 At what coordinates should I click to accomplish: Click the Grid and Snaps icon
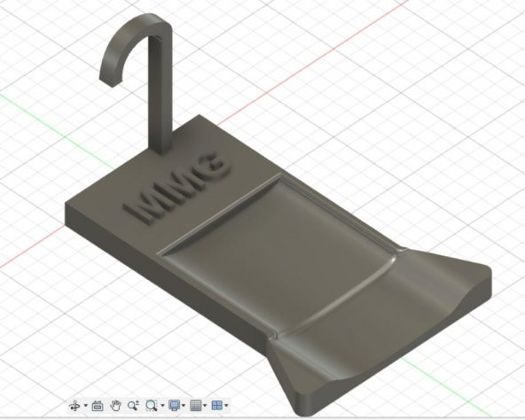tap(195, 406)
